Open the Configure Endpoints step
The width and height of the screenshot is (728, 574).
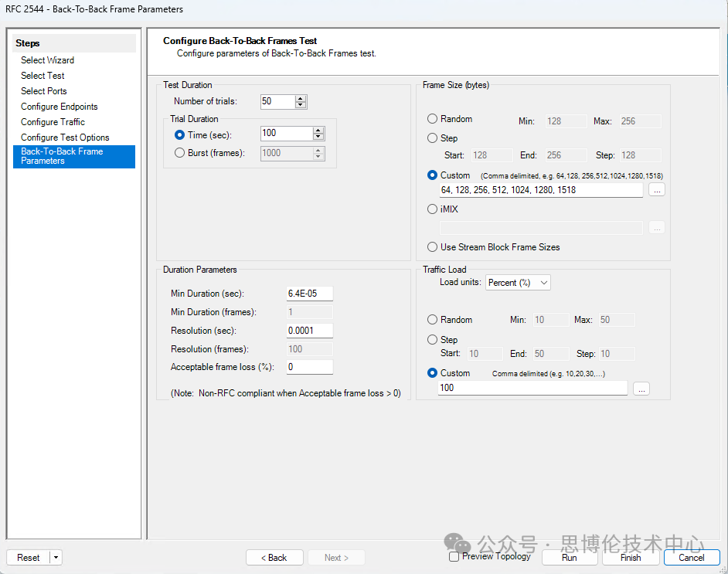(59, 107)
